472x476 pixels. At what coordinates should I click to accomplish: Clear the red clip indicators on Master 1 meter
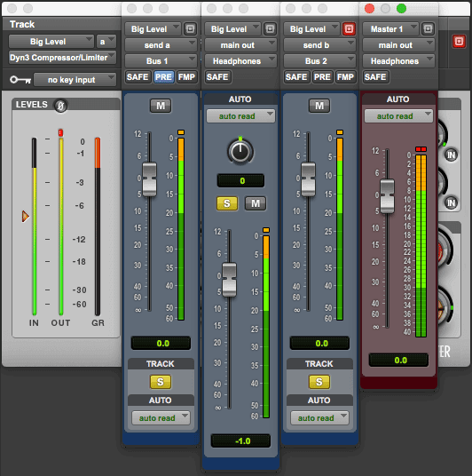[421, 149]
